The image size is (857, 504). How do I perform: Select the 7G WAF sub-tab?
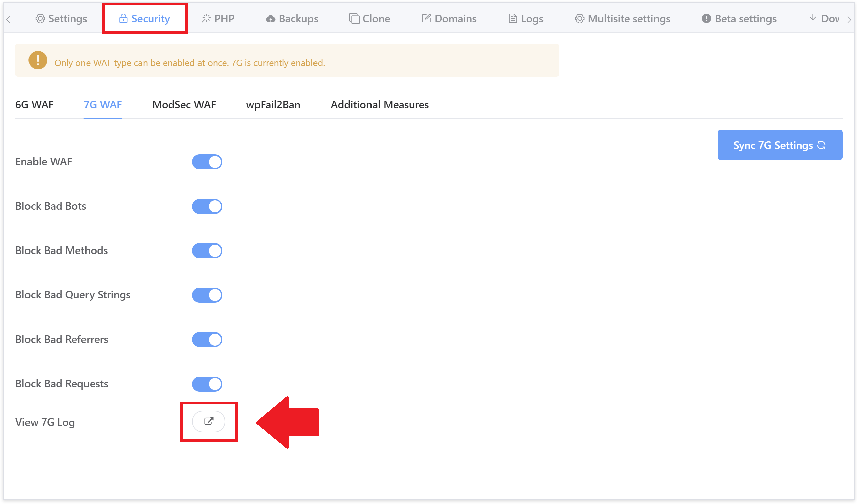point(103,105)
